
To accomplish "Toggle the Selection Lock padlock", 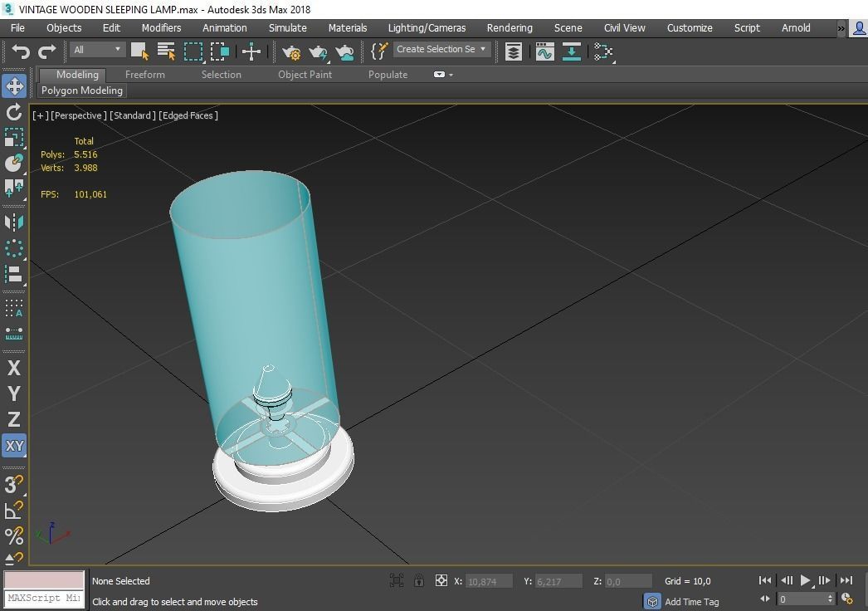I will (x=419, y=580).
